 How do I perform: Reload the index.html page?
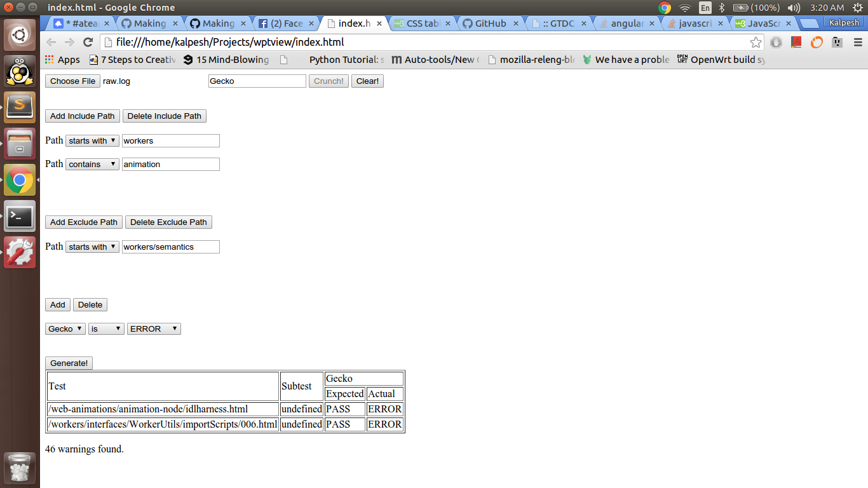tap(88, 43)
